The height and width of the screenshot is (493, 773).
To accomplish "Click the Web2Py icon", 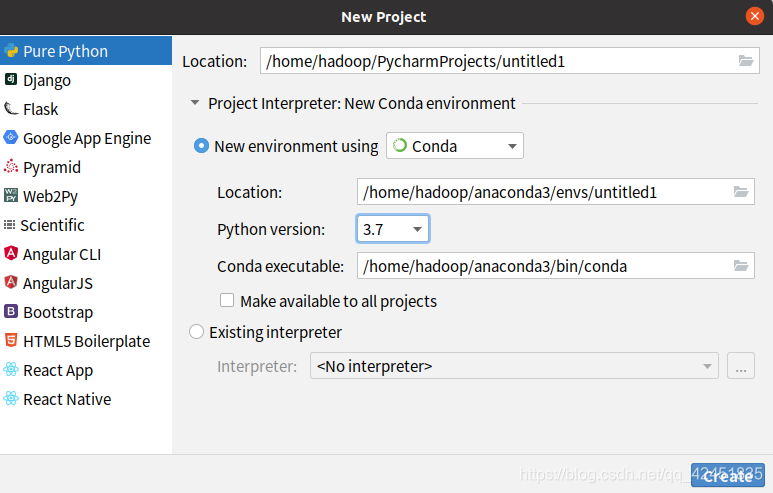I will pyautogui.click(x=11, y=195).
